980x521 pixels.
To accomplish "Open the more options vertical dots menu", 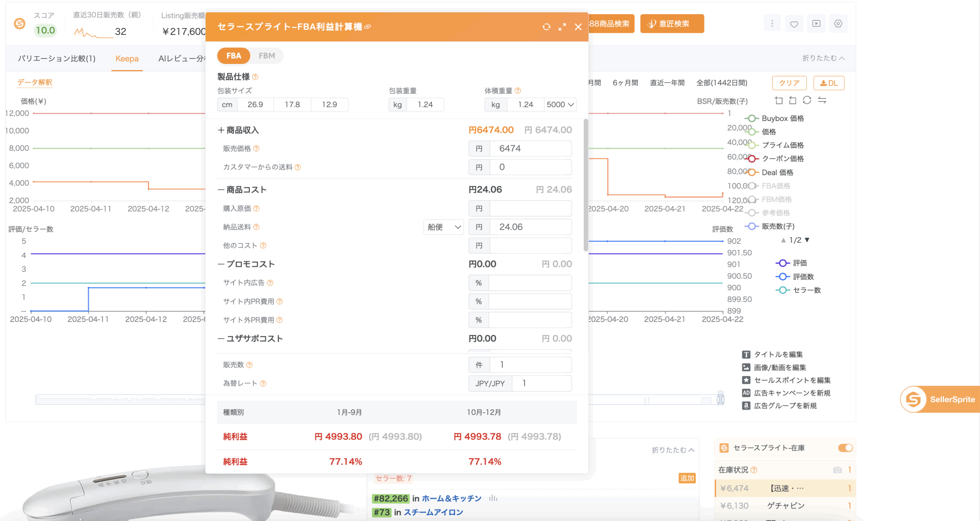I will pyautogui.click(x=772, y=24).
